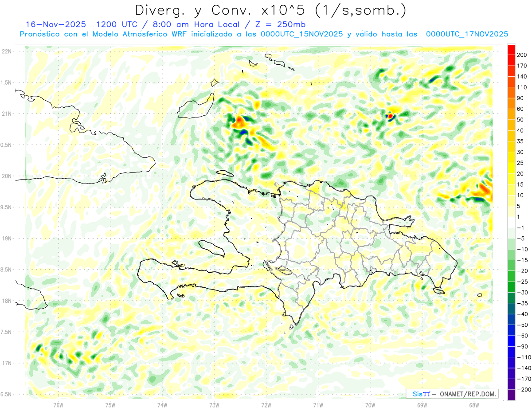This screenshot has height=411, width=532.
Task: Click the '8.5N' latitude label
Action: coord(7,270)
